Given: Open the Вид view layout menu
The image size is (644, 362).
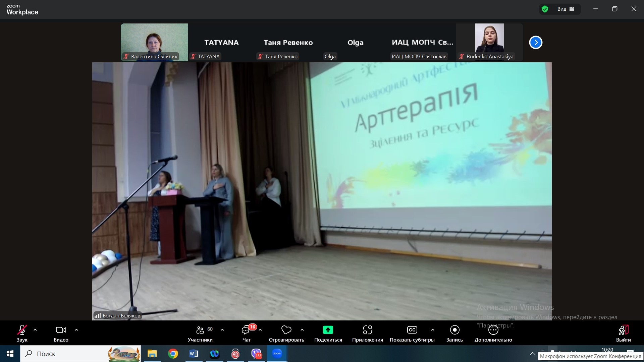Looking at the screenshot, I should 566,9.
